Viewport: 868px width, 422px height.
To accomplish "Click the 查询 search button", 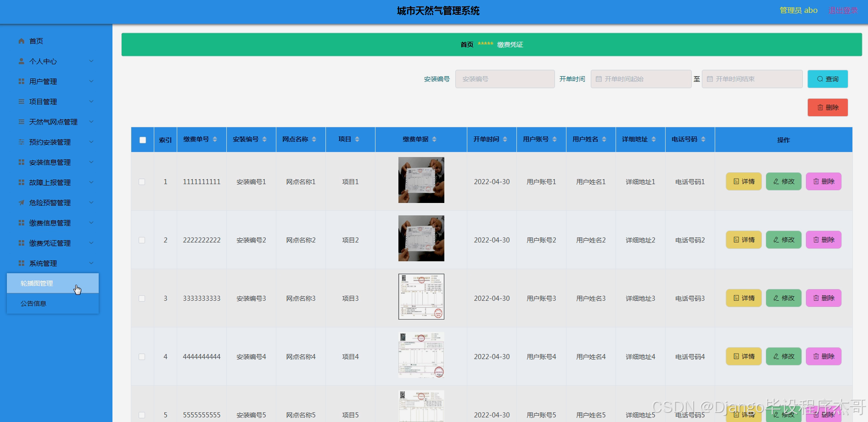I will (828, 79).
